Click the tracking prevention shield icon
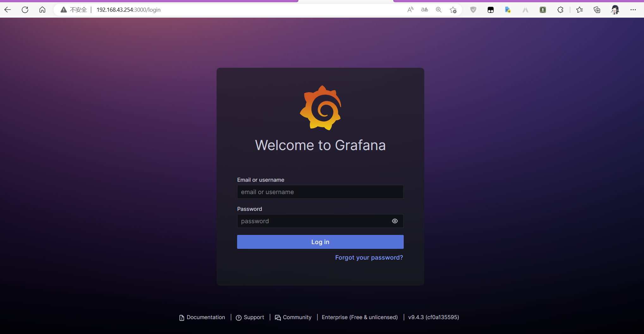644x334 pixels. pyautogui.click(x=473, y=9)
